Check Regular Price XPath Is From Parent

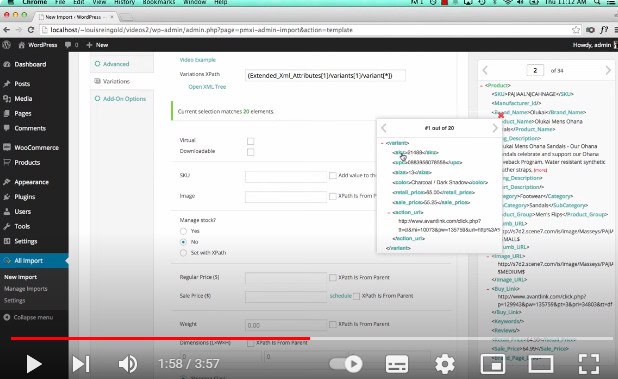[x=333, y=277]
